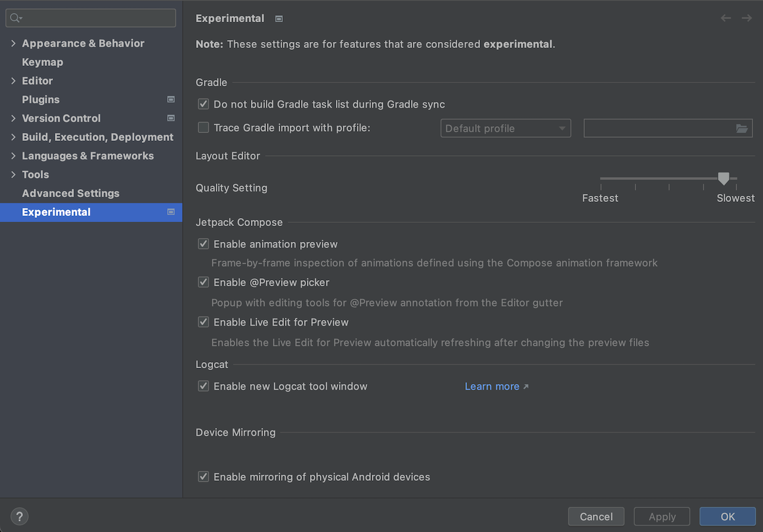The height and width of the screenshot is (532, 763).
Task: Uncheck Do not build Gradle task list
Action: [203, 105]
